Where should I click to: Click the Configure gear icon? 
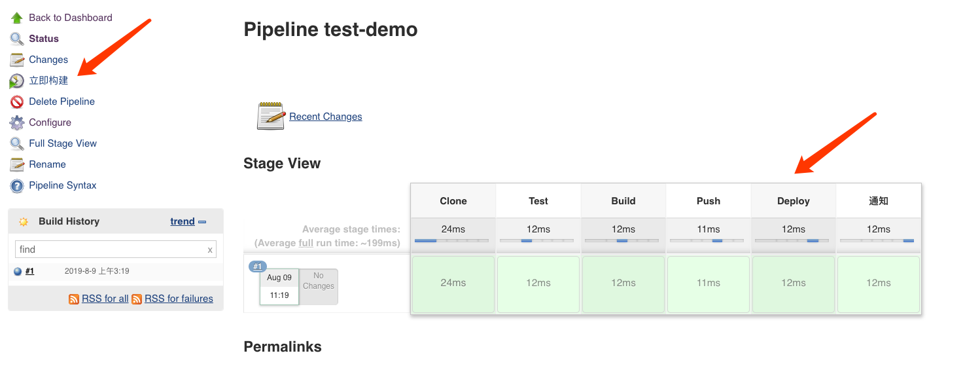pyautogui.click(x=17, y=122)
